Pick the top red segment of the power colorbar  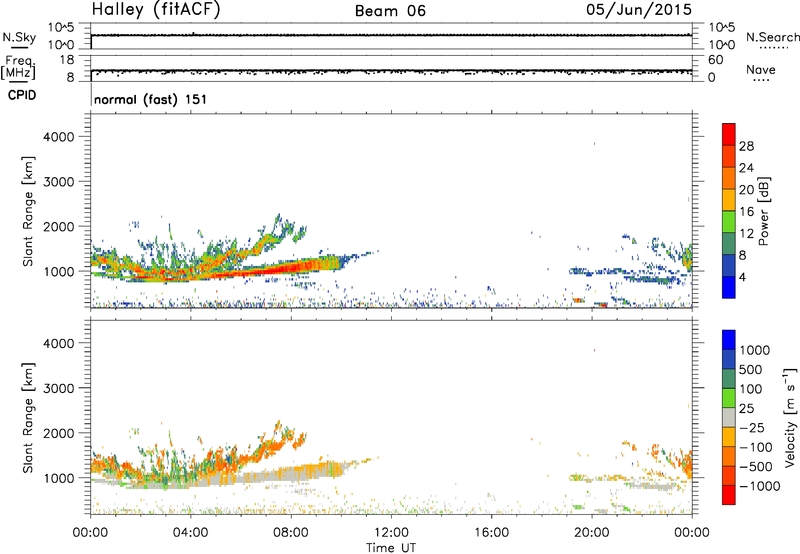(x=729, y=134)
